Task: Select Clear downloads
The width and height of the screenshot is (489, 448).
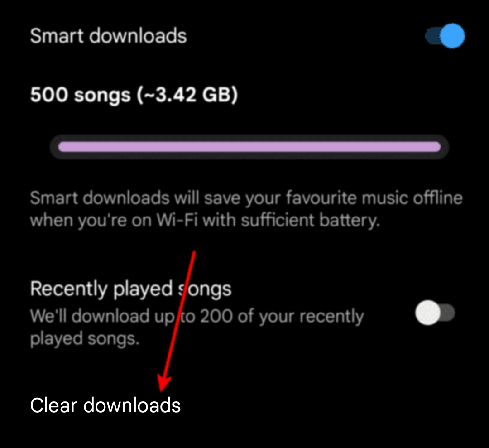Action: tap(105, 405)
